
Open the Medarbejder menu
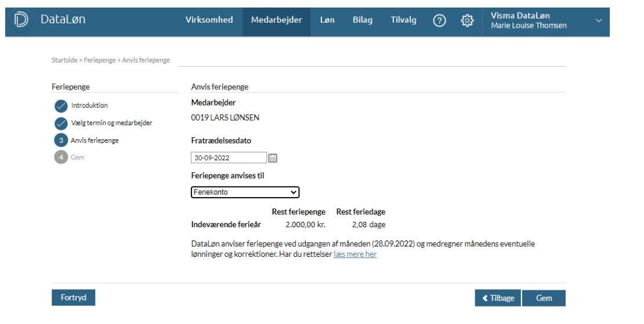click(x=276, y=20)
